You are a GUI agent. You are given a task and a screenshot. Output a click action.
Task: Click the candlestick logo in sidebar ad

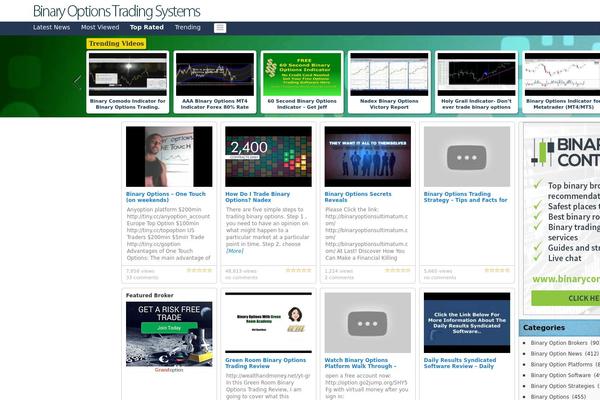point(543,152)
